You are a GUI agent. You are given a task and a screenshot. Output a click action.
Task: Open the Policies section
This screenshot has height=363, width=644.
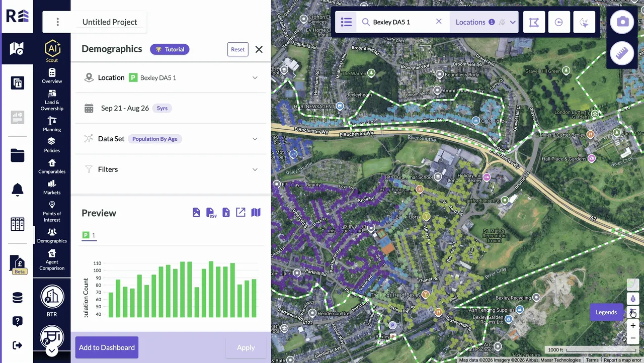tap(52, 145)
